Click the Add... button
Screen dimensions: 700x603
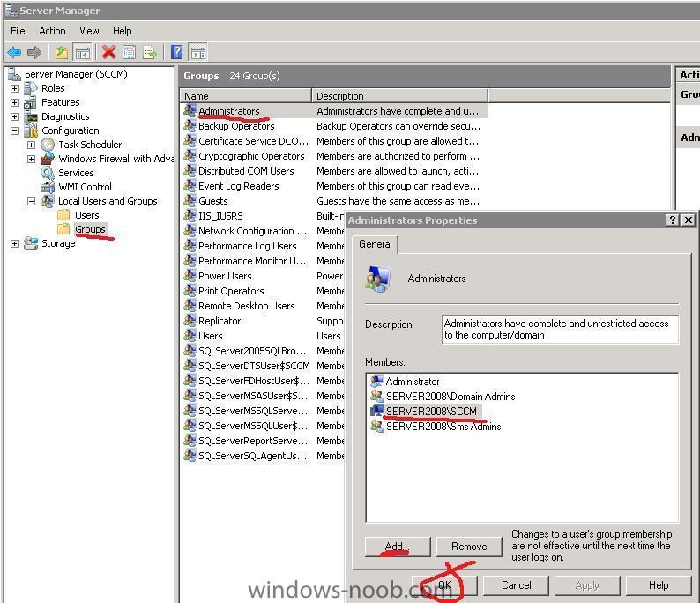[x=398, y=547]
